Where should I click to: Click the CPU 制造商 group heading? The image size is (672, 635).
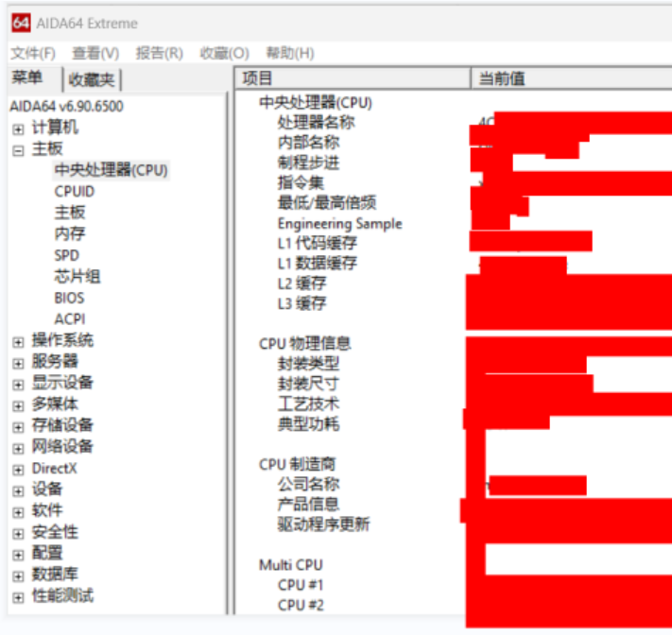[298, 465]
